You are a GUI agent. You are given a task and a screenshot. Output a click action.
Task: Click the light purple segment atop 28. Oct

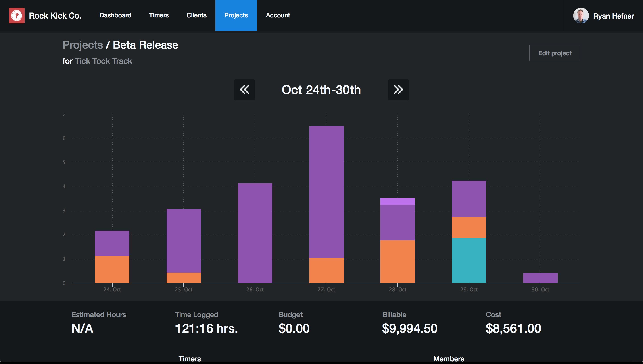tap(397, 201)
